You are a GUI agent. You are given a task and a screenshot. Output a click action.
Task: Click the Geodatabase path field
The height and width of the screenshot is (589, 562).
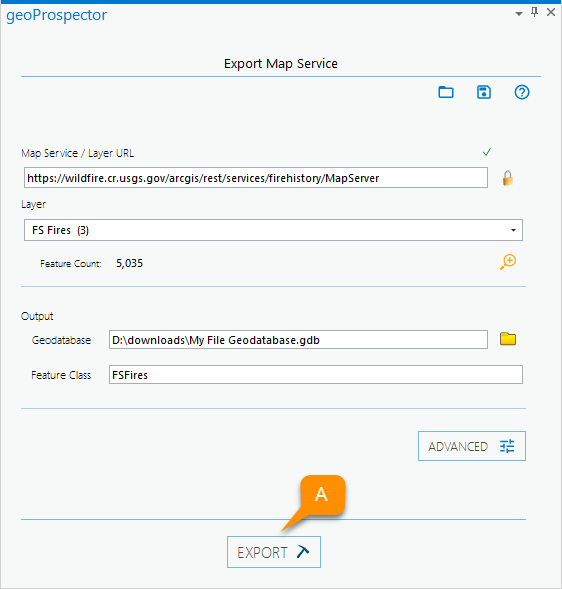(298, 340)
